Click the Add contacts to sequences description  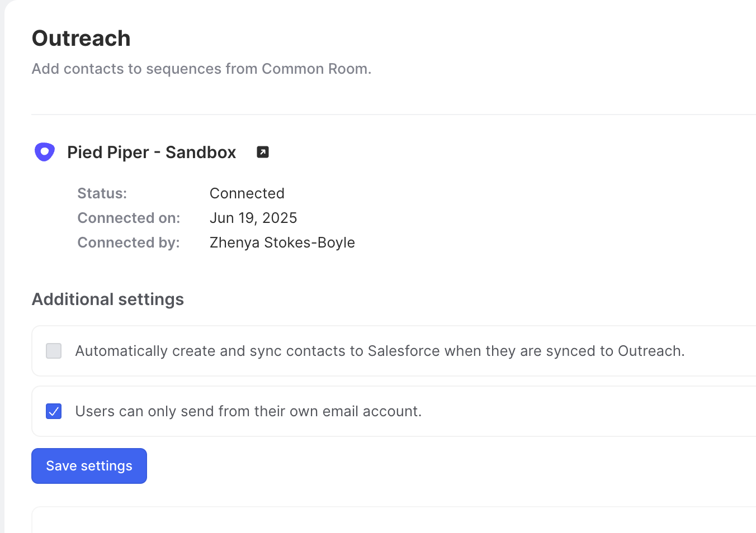pyautogui.click(x=201, y=69)
